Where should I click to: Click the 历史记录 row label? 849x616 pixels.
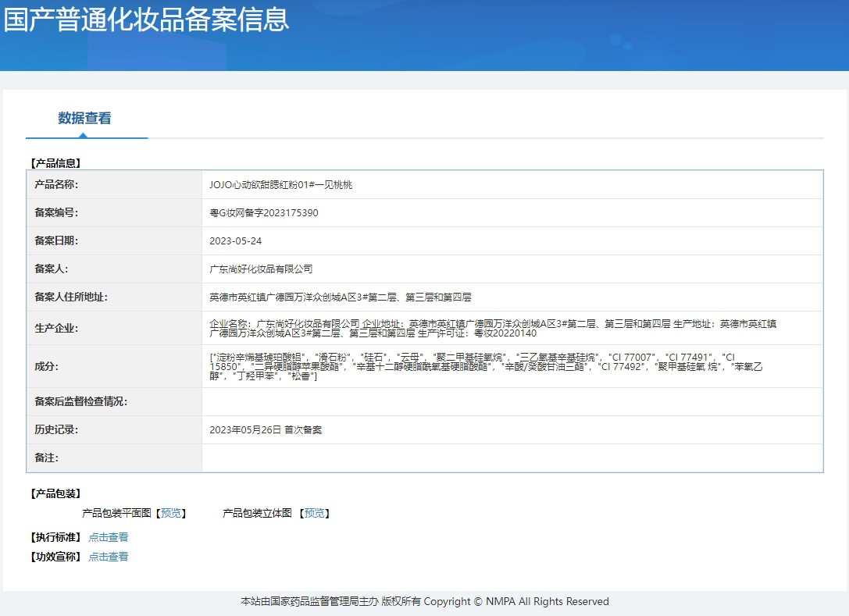tap(56, 429)
